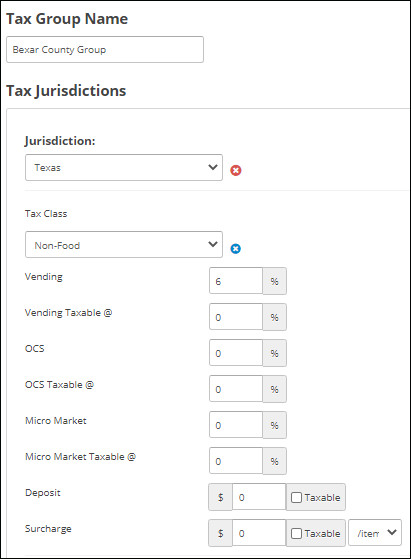Image resolution: width=411 pixels, height=559 pixels.
Task: Click the percent sign beside Vending field
Action: pyautogui.click(x=274, y=281)
